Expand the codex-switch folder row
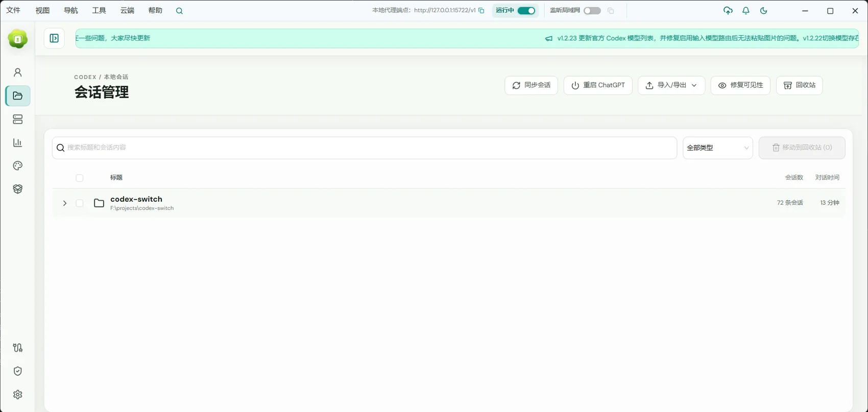868x412 pixels. (x=65, y=203)
